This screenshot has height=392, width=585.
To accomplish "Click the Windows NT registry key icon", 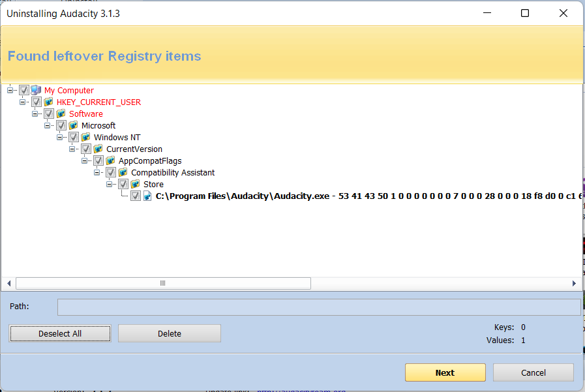I will [85, 137].
